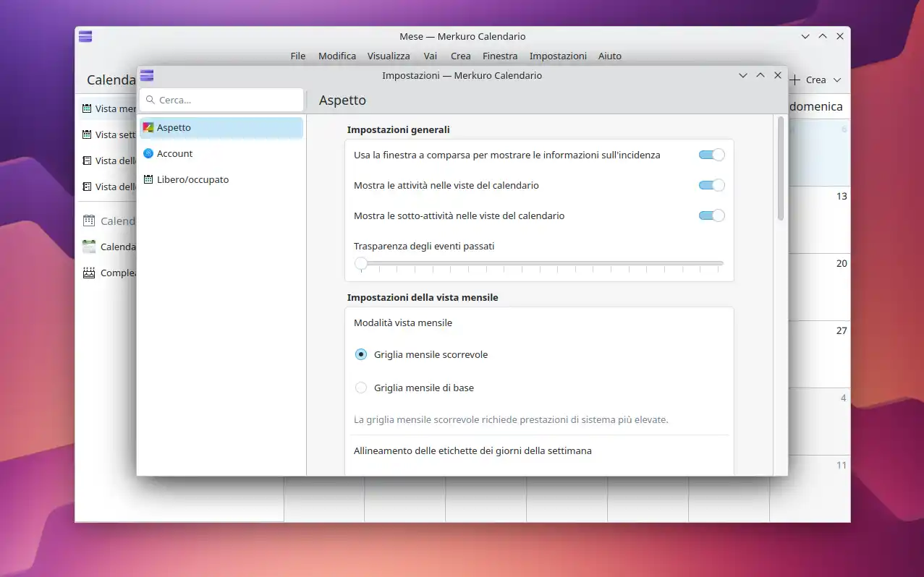Toggle Mostra le sotto-attività nelle viste
Viewport: 924px width, 577px height.
[x=711, y=215]
